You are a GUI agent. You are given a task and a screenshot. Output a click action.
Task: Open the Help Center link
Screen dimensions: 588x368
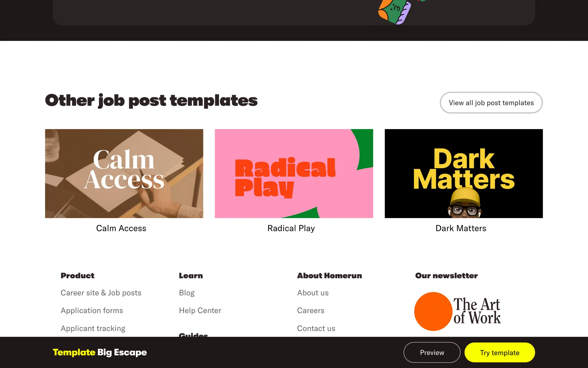pyautogui.click(x=200, y=311)
